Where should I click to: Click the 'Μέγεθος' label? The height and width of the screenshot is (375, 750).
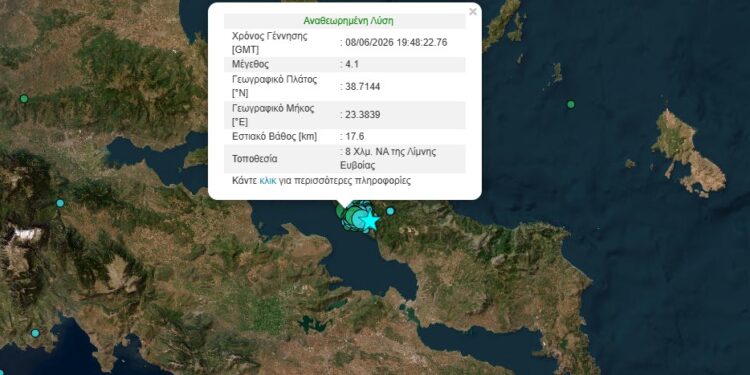click(x=249, y=65)
